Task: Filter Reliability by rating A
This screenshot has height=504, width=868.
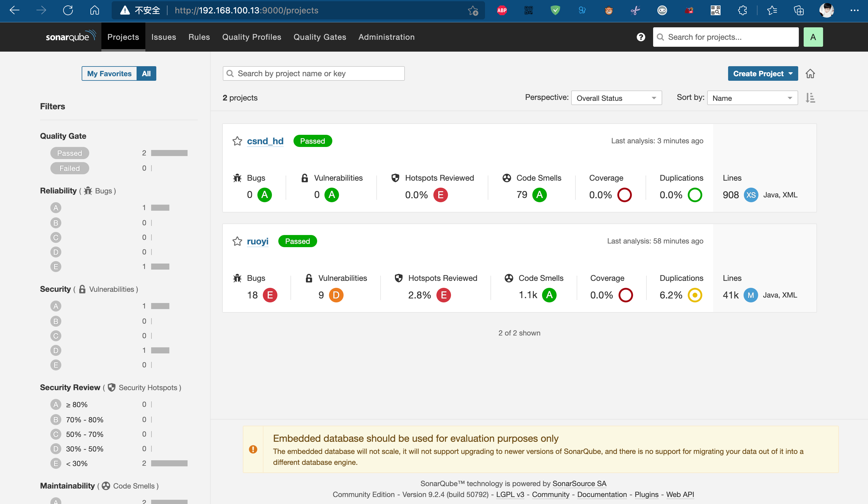Action: (56, 207)
